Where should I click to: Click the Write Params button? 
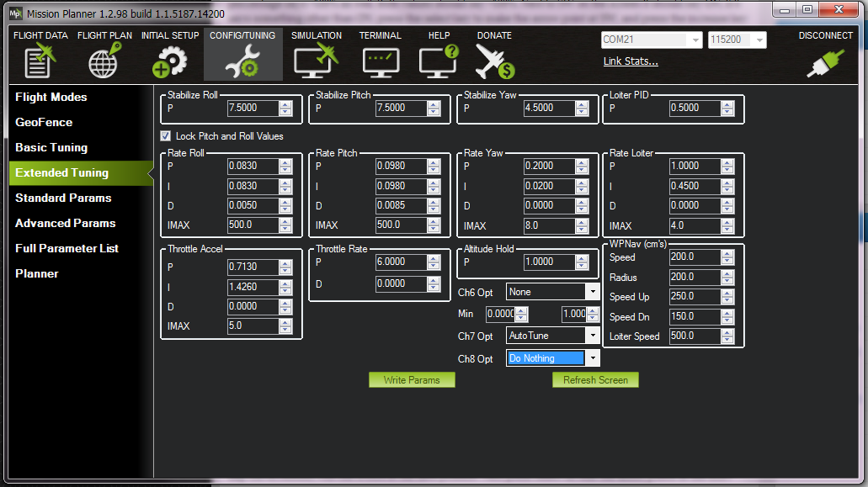coord(412,380)
